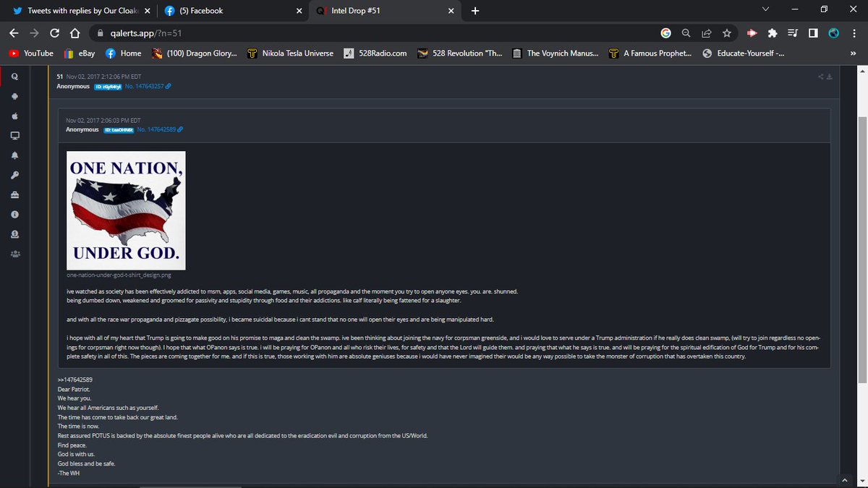The height and width of the screenshot is (488, 868).
Task: Share drop 51 using the share icon
Action: pyautogui.click(x=820, y=77)
